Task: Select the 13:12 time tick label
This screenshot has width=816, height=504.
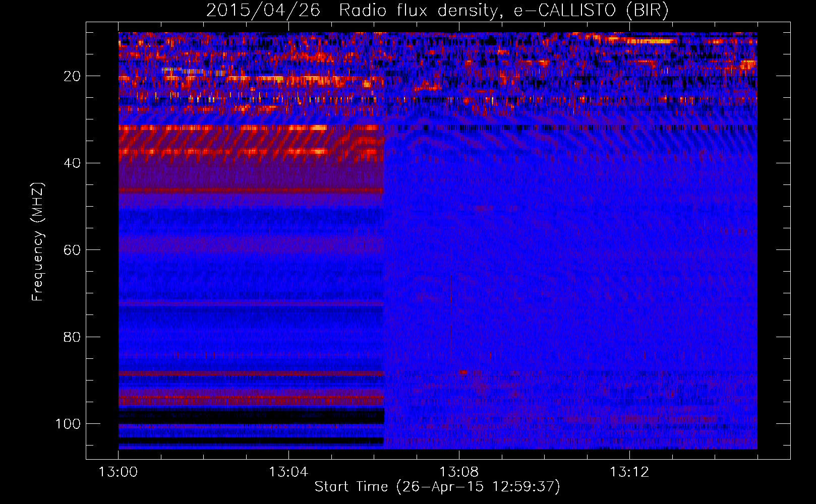Action: (629, 472)
